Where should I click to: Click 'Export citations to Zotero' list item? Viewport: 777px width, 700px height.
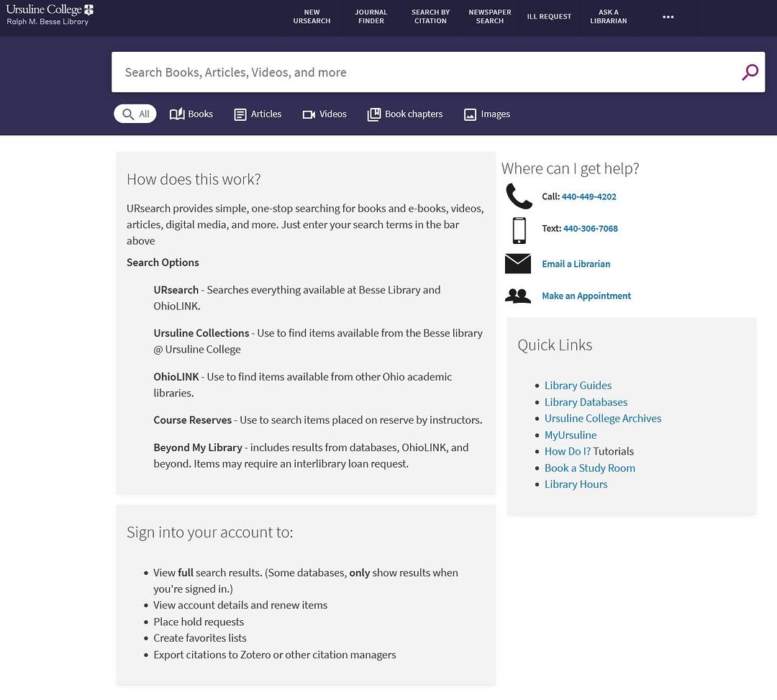275,655
